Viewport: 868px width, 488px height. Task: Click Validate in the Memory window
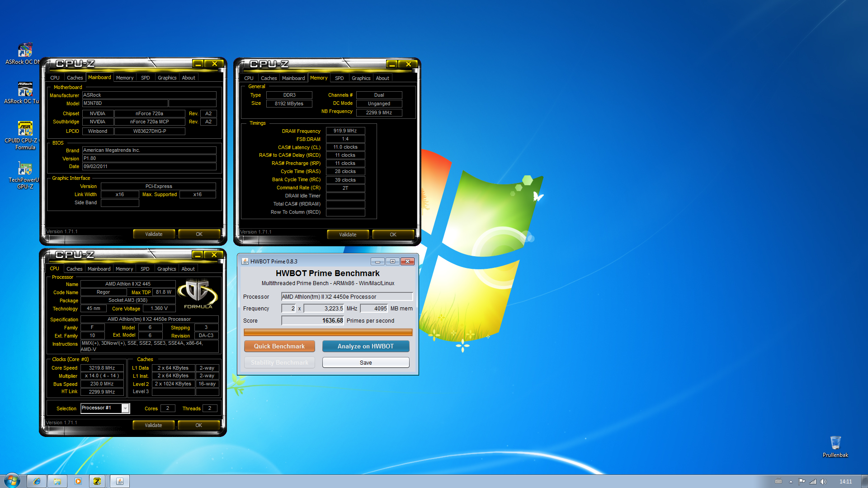point(348,235)
